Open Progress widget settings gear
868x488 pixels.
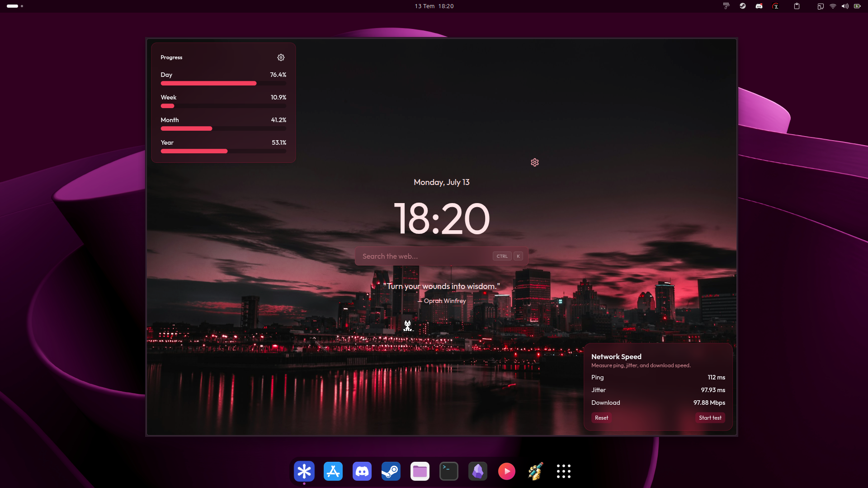(x=281, y=57)
